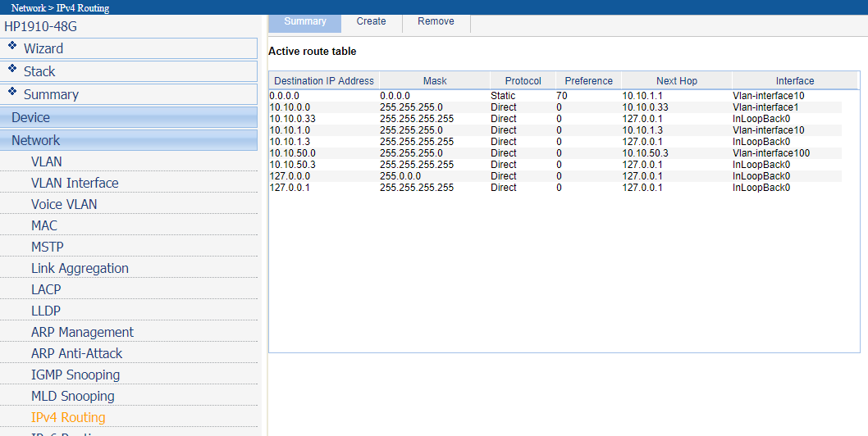The width and height of the screenshot is (868, 436).
Task: Expand the Device section
Action: [129, 117]
